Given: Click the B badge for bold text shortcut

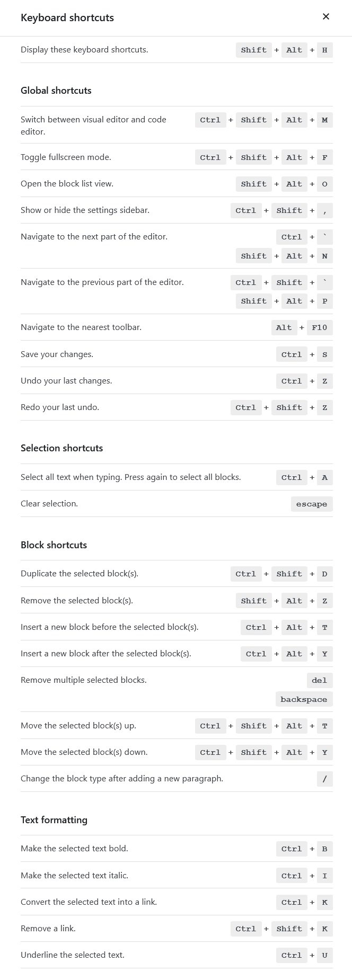Looking at the screenshot, I should pyautogui.click(x=324, y=849).
